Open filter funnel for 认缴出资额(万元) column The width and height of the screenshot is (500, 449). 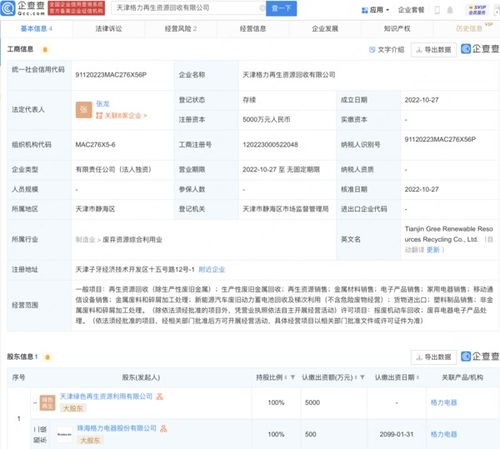pyautogui.click(x=362, y=377)
